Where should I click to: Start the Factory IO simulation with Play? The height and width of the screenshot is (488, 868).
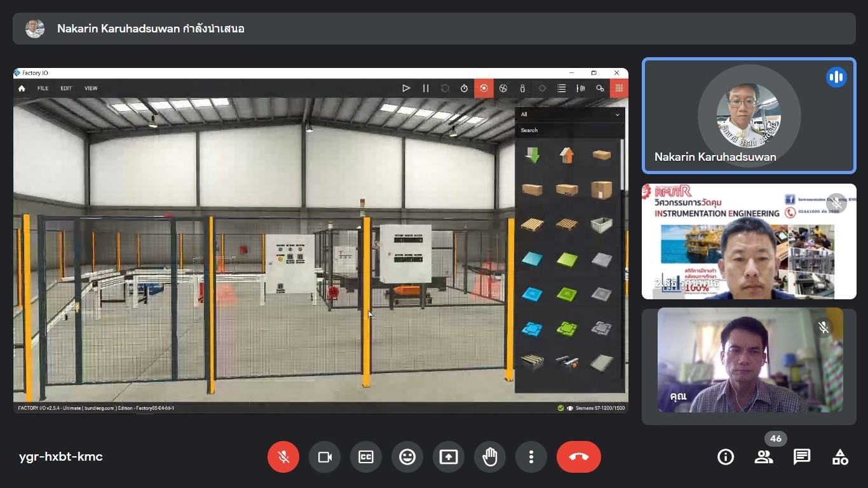(406, 88)
